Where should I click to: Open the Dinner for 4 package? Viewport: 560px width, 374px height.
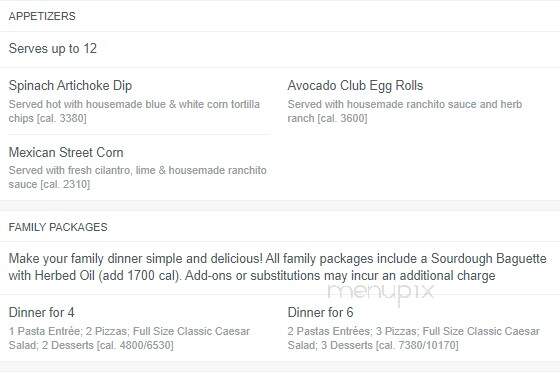(x=41, y=312)
